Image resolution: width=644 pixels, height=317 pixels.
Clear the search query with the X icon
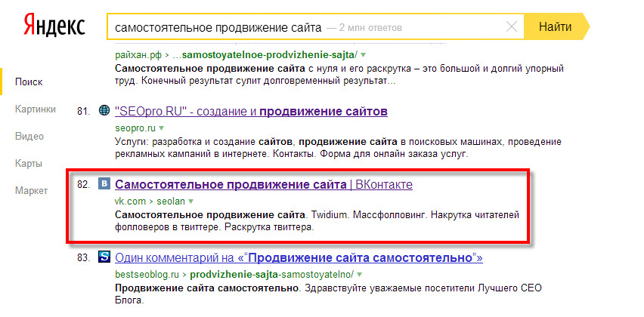click(x=512, y=27)
